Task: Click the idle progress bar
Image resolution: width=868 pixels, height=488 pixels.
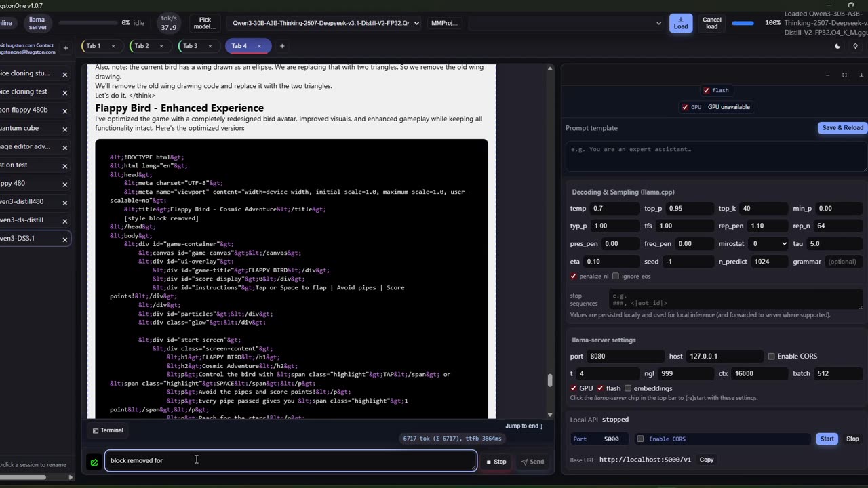Action: click(x=88, y=23)
